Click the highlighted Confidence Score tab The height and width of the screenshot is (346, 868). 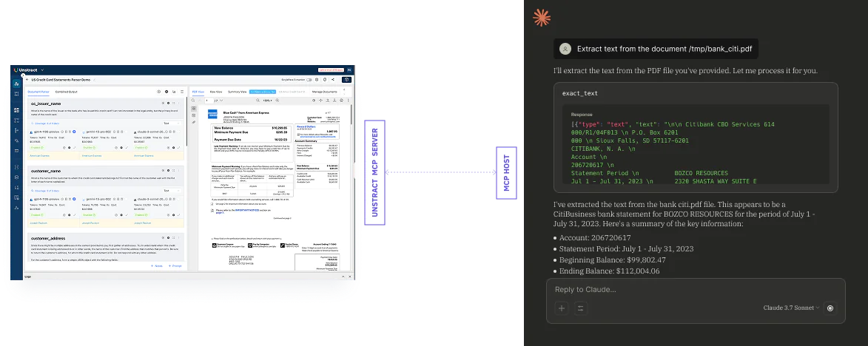(263, 92)
